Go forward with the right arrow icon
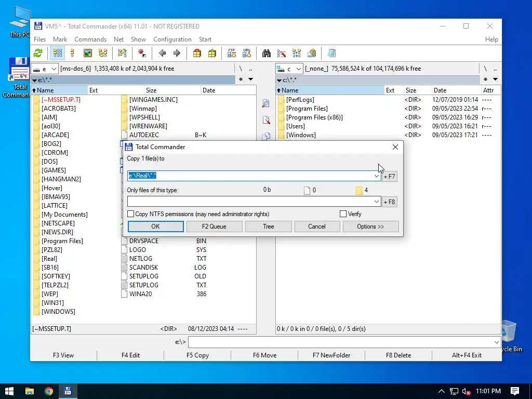 pyautogui.click(x=177, y=54)
